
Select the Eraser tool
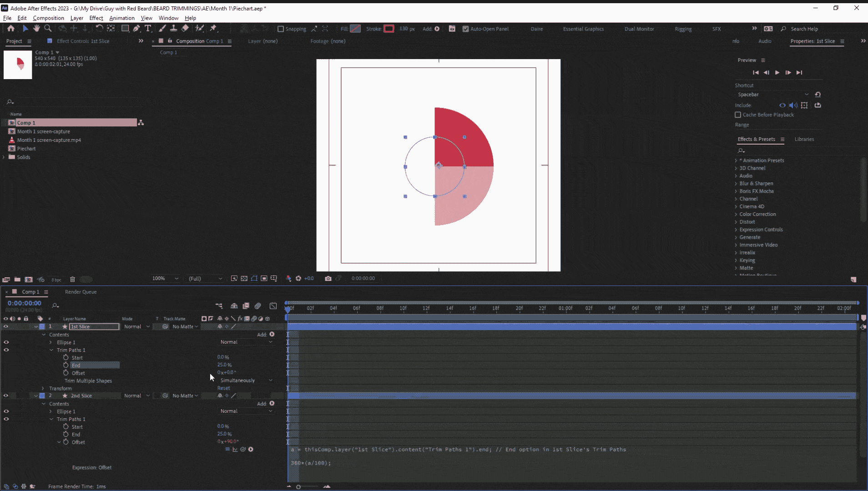point(185,28)
